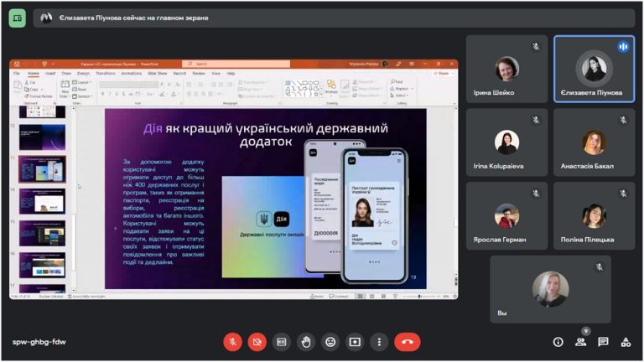Select slide 15 thumbnail
The width and height of the screenshot is (644, 362).
[x=42, y=233]
